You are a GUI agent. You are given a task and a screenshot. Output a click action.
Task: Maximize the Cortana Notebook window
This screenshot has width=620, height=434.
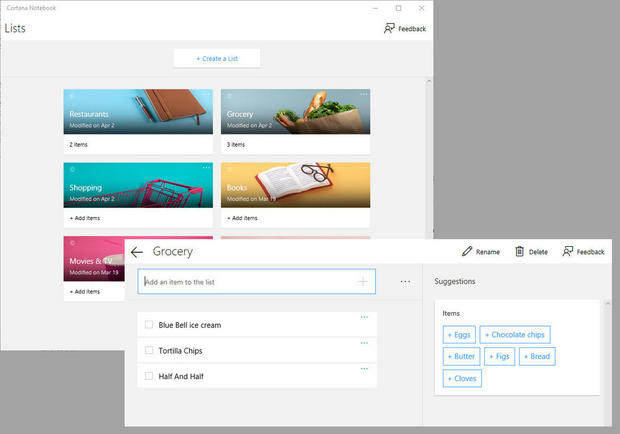pyautogui.click(x=399, y=8)
